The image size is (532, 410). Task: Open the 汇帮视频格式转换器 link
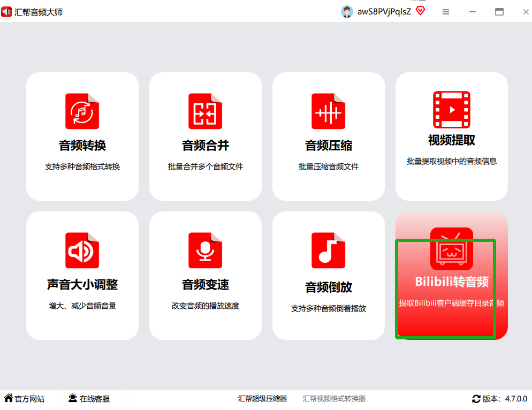[x=334, y=398]
